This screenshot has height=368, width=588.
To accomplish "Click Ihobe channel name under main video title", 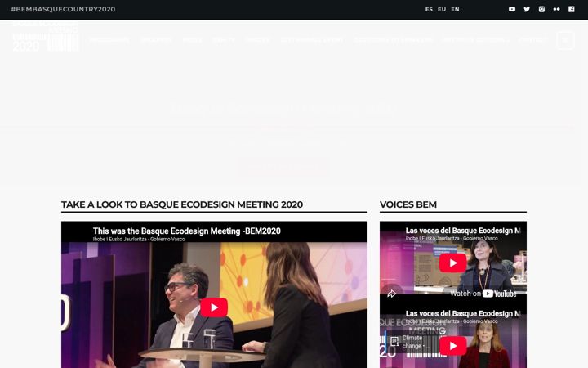I will [139, 239].
